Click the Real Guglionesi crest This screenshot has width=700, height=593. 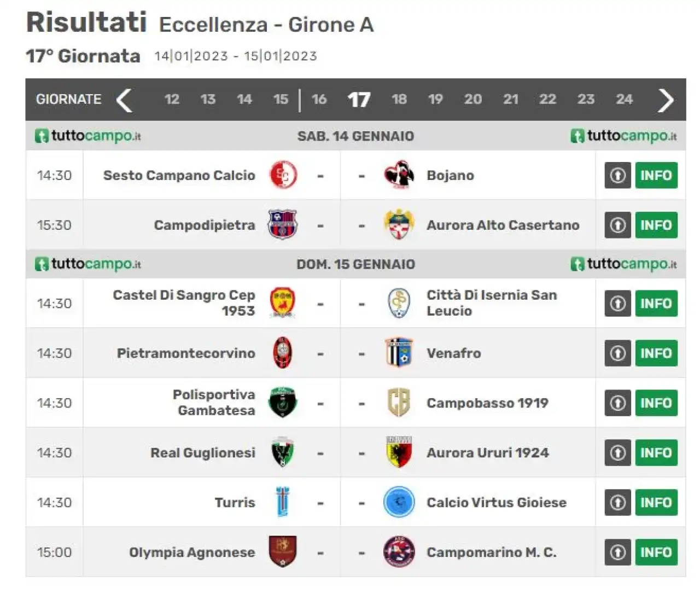pos(283,452)
